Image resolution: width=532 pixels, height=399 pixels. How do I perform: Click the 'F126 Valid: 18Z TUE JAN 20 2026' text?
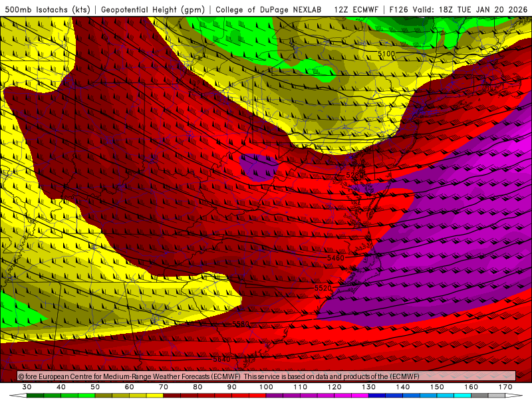click(x=458, y=9)
